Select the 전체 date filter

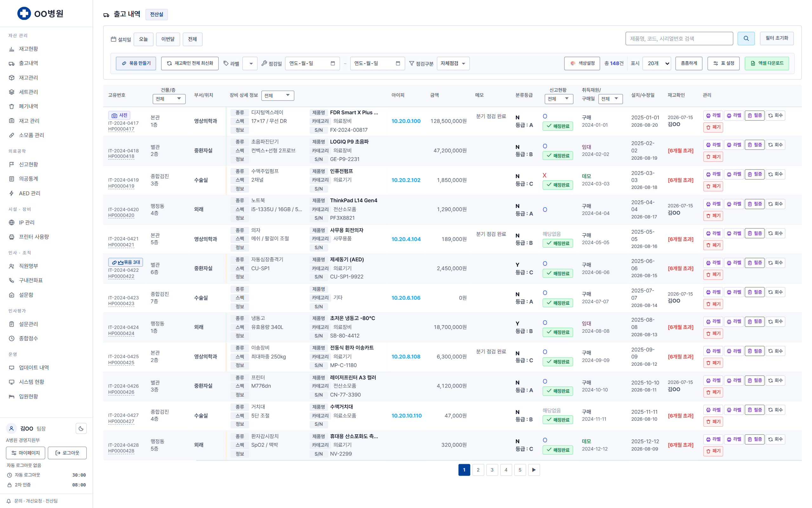coord(192,39)
